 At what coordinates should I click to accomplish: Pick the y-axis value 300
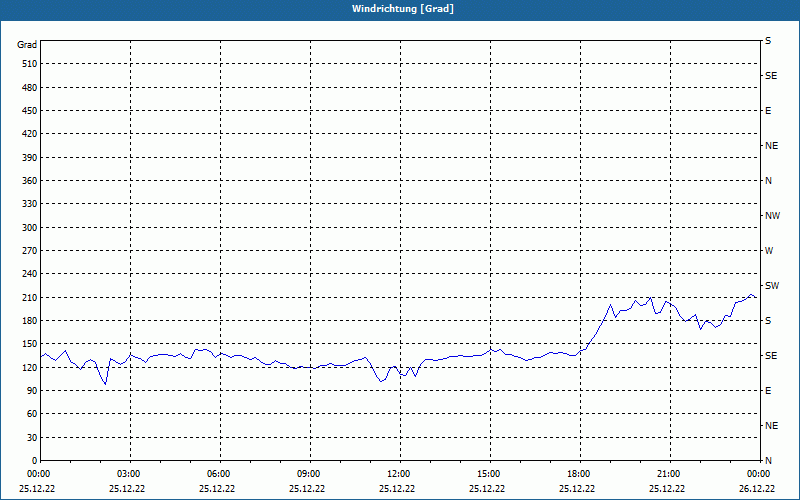30,228
